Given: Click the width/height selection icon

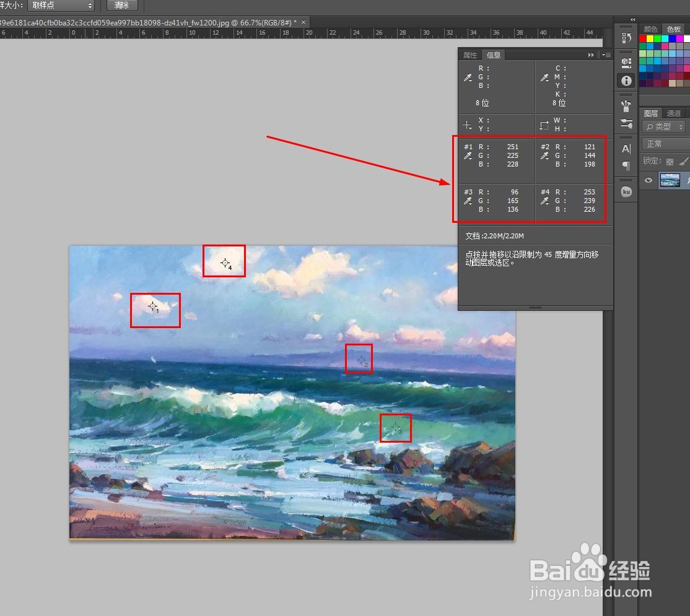Looking at the screenshot, I should coord(544,125).
